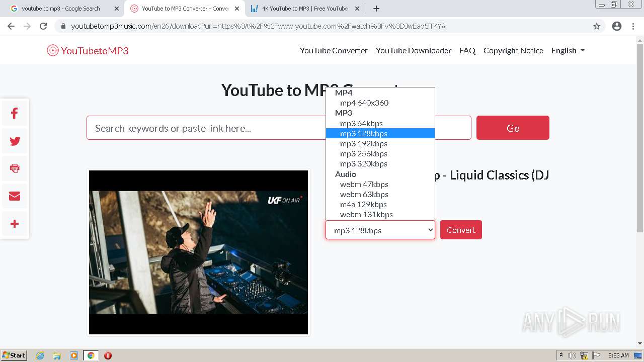Click the Action Center flag tray icon

coord(596,355)
